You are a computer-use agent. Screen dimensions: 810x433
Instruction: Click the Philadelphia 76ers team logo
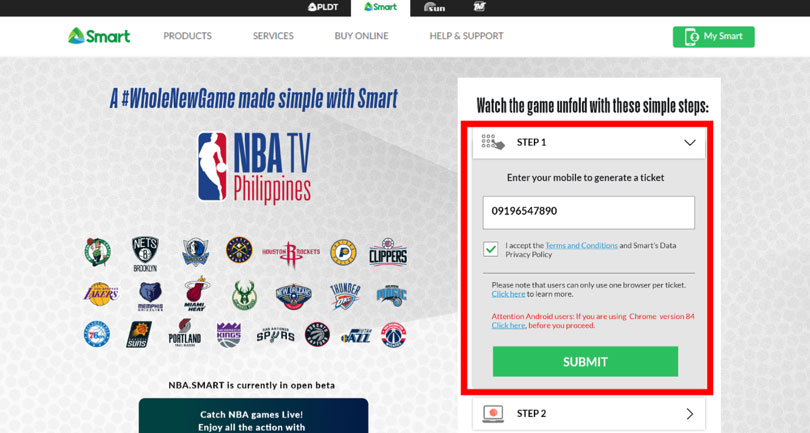[97, 334]
